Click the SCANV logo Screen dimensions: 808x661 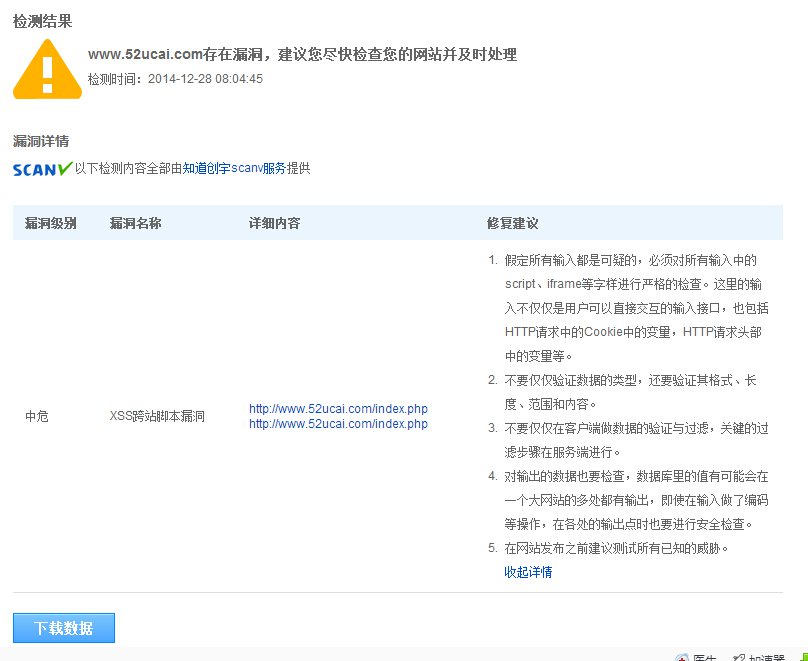(x=42, y=169)
